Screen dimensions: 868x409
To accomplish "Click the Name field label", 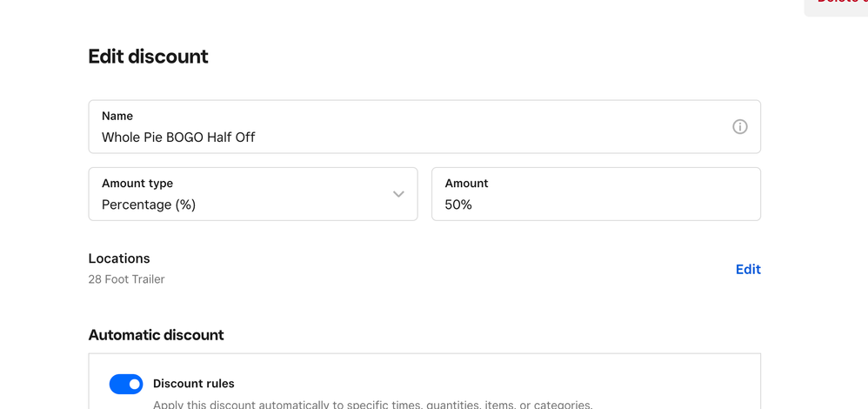I will pos(117,116).
